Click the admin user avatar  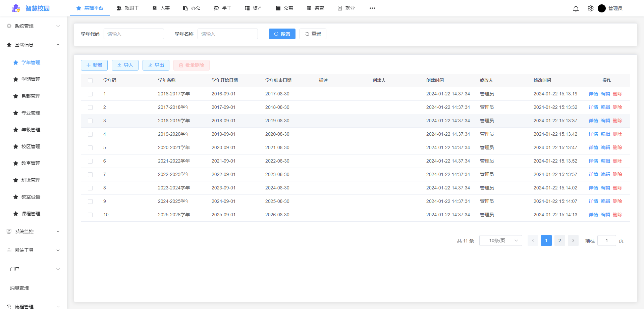click(x=602, y=8)
